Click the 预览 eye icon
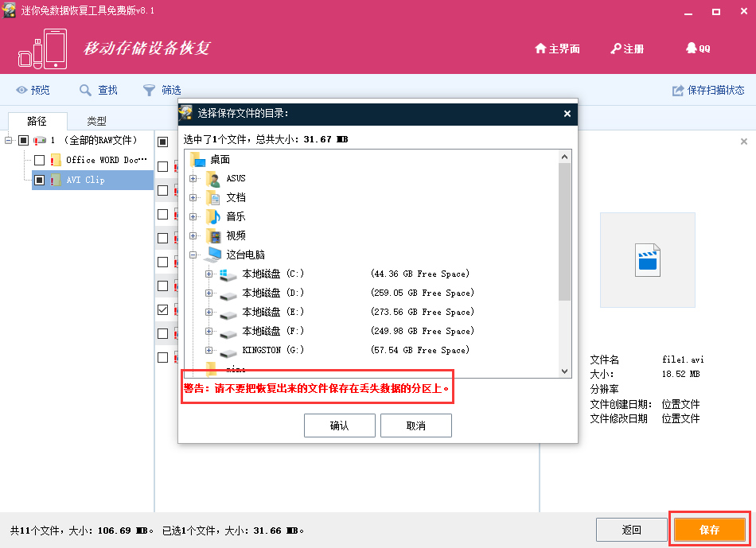The image size is (756, 548). click(21, 90)
